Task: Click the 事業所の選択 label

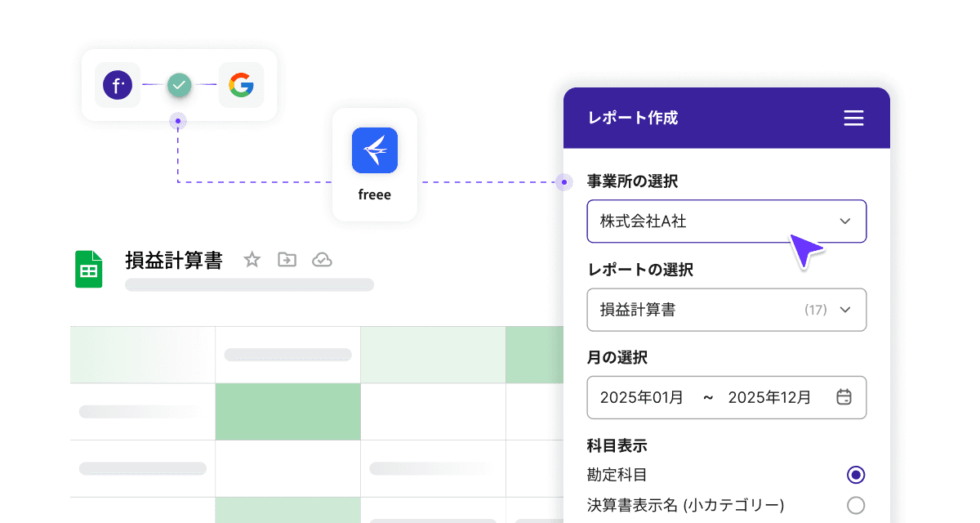Action: [633, 181]
